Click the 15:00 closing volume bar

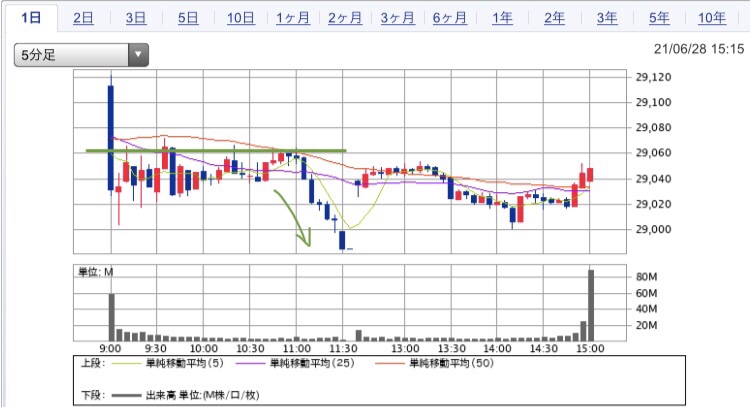click(591, 305)
